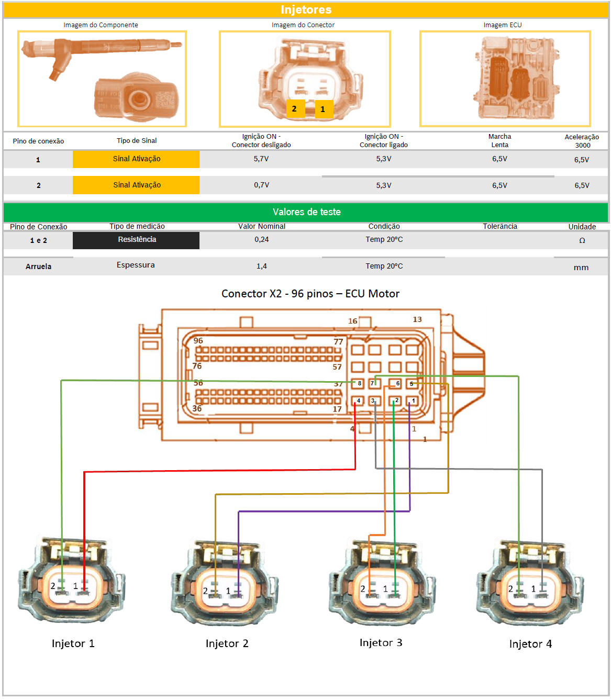Select the Injetor 3 connector icon
This screenshot has width=611, height=700.
(382, 582)
